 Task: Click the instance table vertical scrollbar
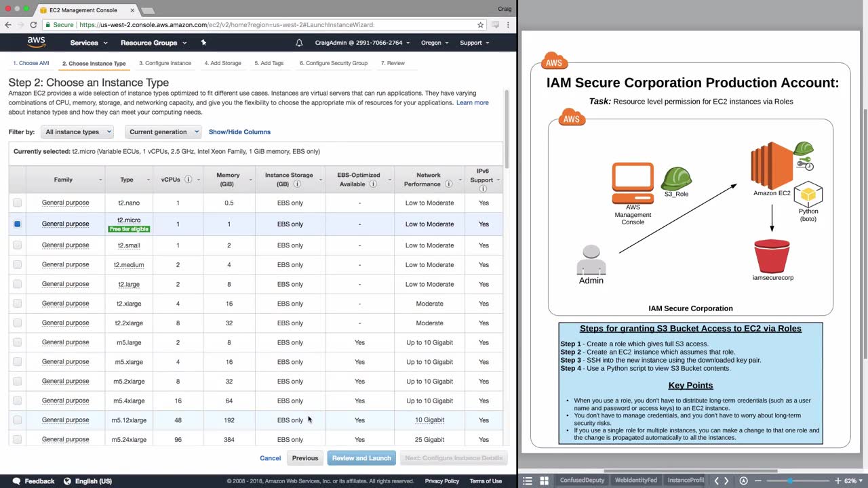507,129
